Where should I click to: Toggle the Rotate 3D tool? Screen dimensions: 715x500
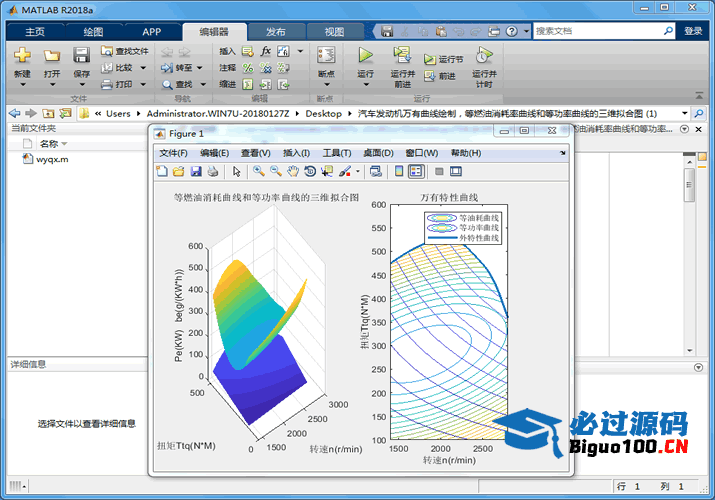pos(310,171)
